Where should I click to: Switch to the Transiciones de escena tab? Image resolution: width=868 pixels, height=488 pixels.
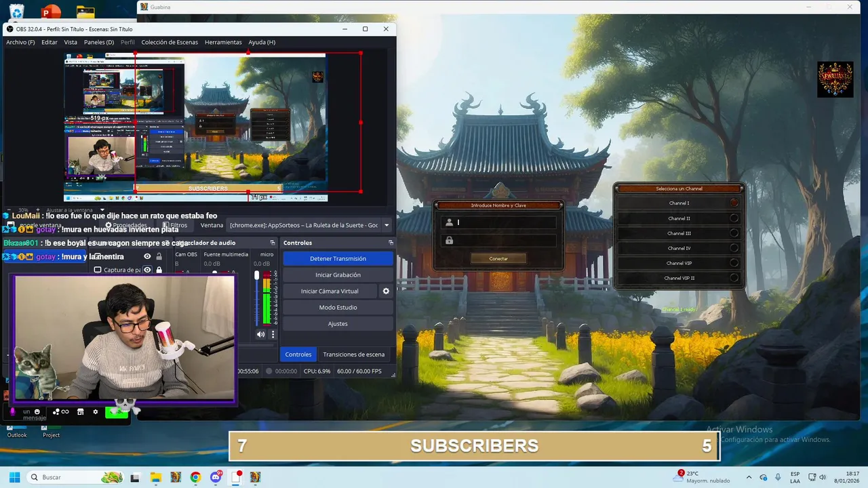pos(353,354)
